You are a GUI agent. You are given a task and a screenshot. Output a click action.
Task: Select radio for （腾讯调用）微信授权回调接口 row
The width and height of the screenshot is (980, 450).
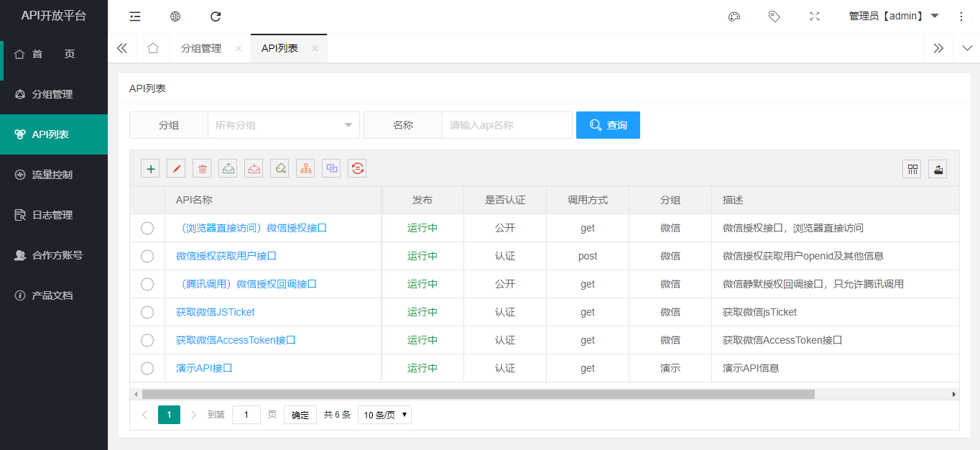click(147, 284)
